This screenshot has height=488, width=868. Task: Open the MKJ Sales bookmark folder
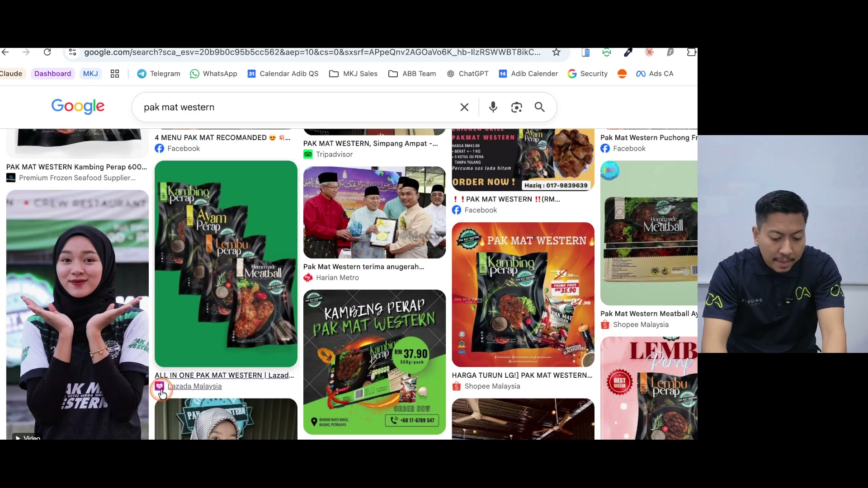click(x=354, y=74)
